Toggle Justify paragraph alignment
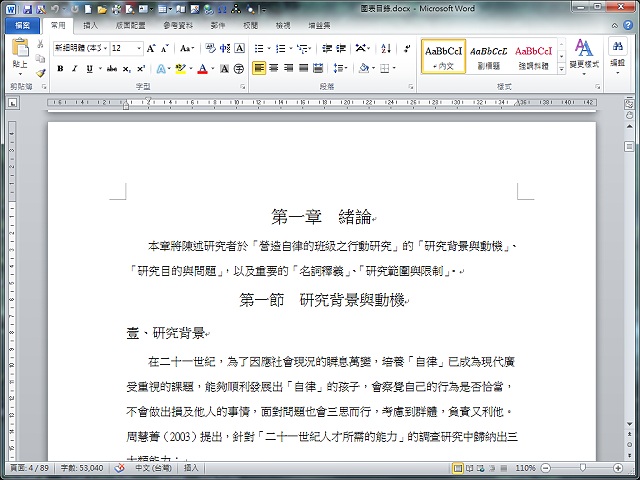 click(x=303, y=68)
